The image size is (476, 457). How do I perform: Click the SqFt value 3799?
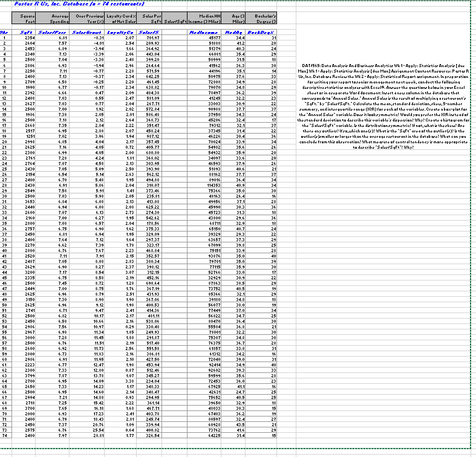coord(30,375)
